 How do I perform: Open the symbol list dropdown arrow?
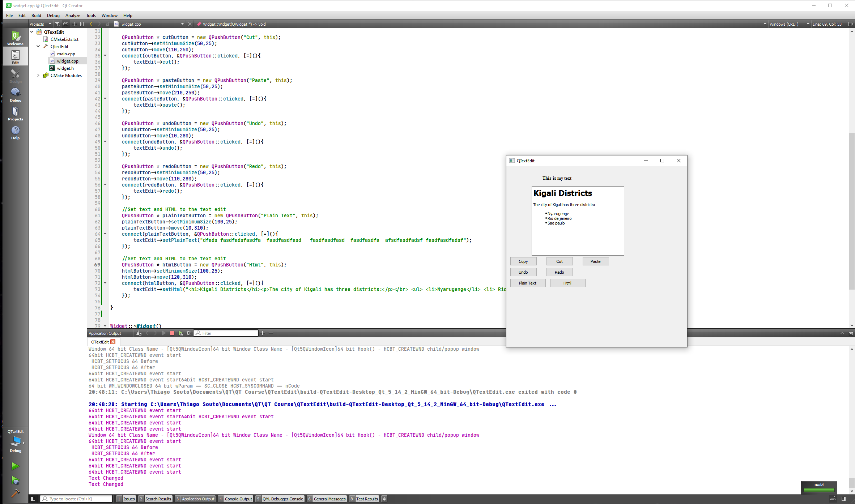pyautogui.click(x=765, y=24)
